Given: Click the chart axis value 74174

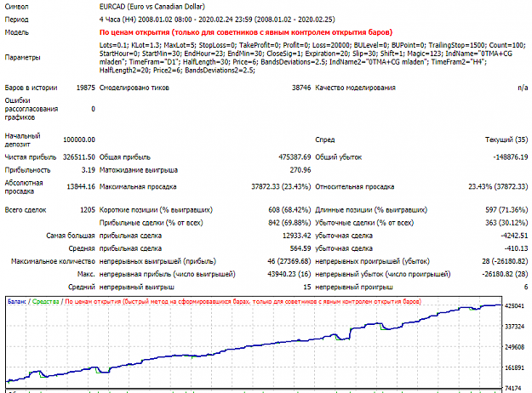Looking at the screenshot, I should coord(514,388).
